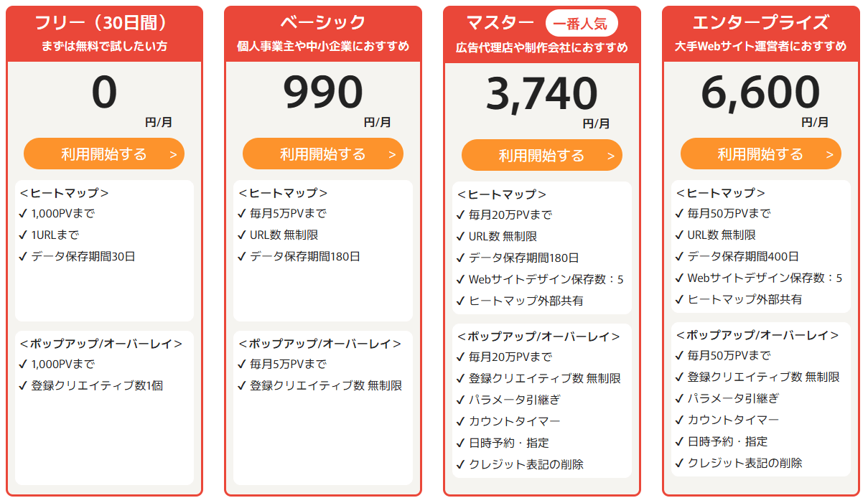
Task: Select the フリー（30日間） plan header
Action: click(x=105, y=23)
